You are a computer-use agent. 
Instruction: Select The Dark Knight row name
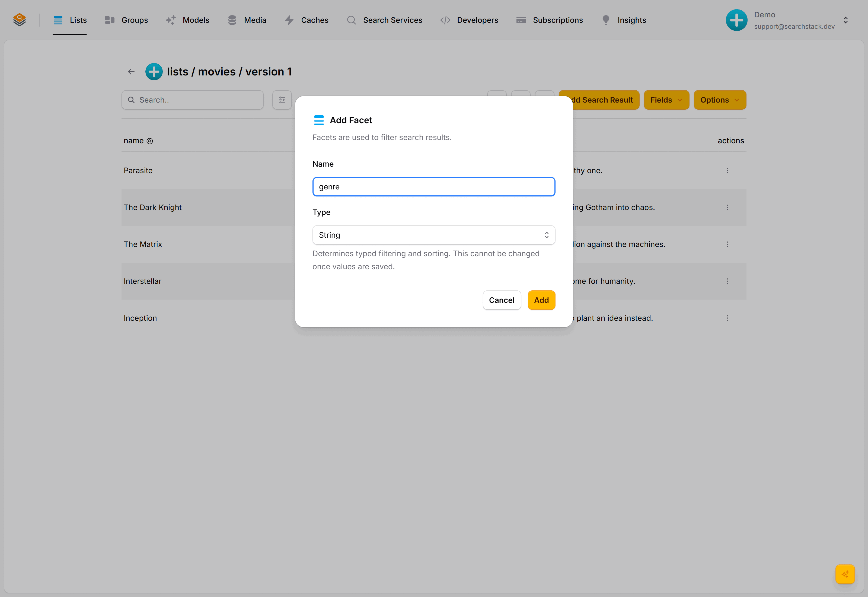pos(152,207)
